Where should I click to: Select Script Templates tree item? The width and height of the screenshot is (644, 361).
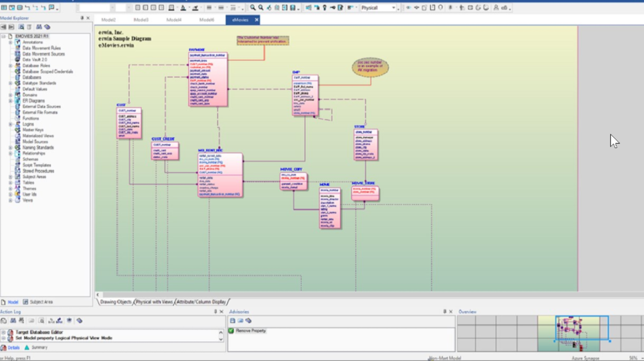click(37, 165)
